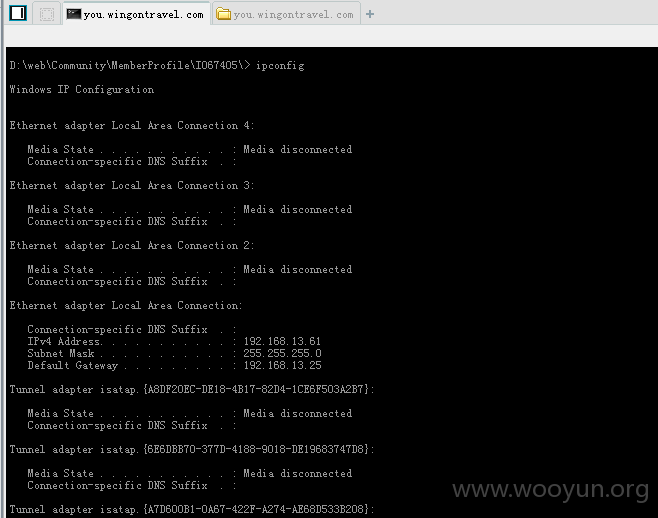Image resolution: width=658 pixels, height=518 pixels.
Task: Click 'Media disconnected' under Local Area Connection 4
Action: click(298, 149)
